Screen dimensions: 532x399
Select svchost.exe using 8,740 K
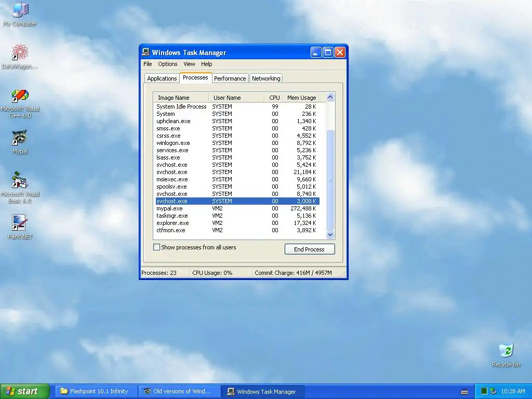[x=237, y=194]
